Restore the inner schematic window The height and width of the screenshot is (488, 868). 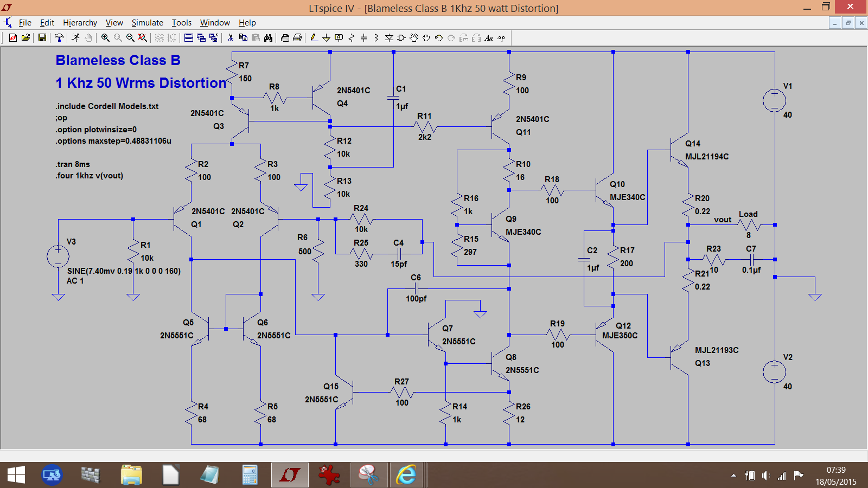pyautogui.click(x=848, y=23)
